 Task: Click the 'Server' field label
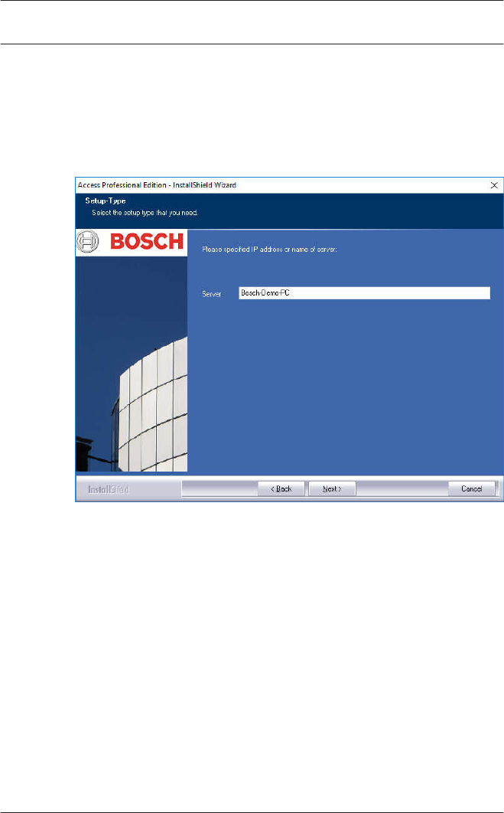point(211,294)
